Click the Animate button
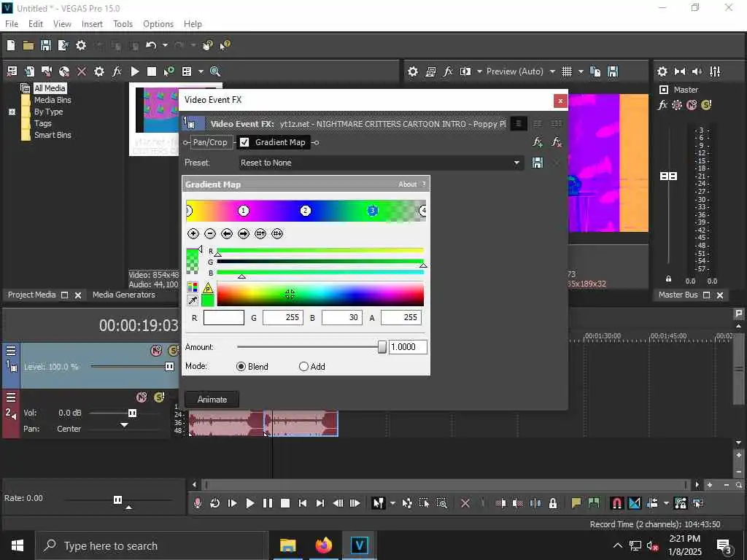This screenshot has height=560, width=747. pyautogui.click(x=212, y=400)
